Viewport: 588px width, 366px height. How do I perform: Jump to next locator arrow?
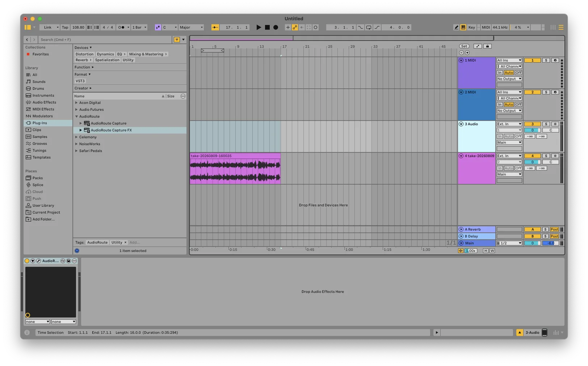[467, 52]
